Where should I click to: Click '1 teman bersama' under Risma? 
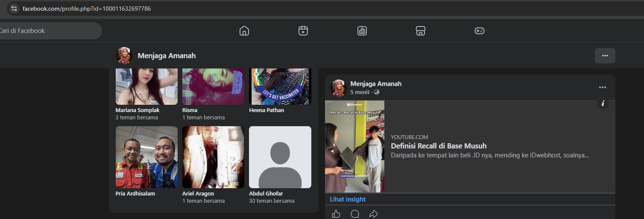203,117
